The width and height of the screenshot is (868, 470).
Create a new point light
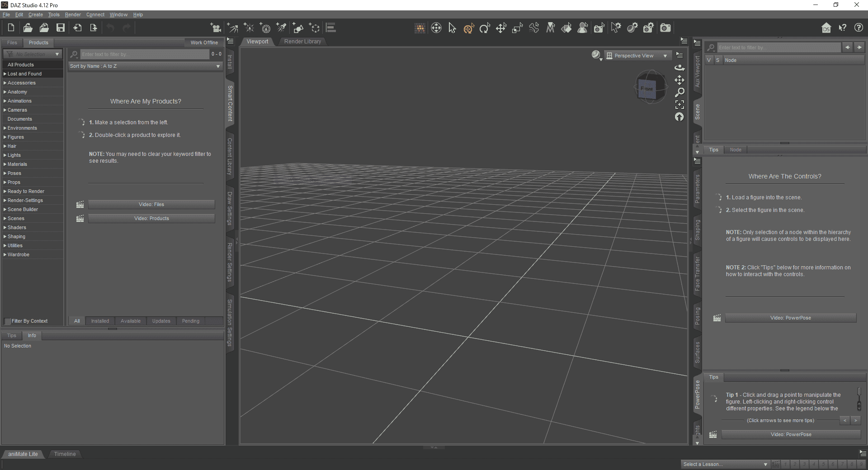(249, 28)
